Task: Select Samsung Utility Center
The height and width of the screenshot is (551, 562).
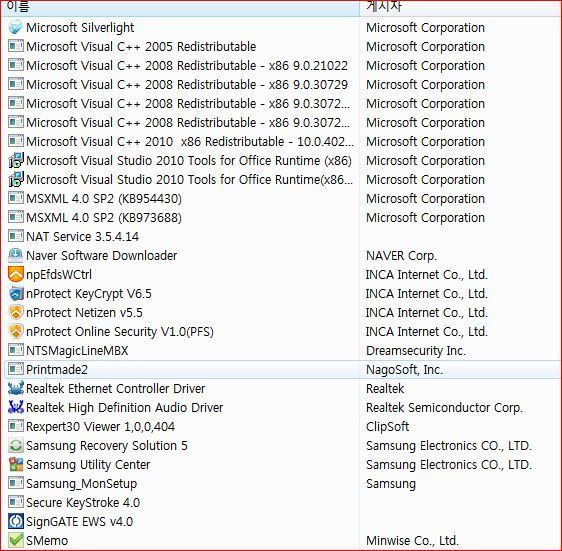Action: (88, 465)
